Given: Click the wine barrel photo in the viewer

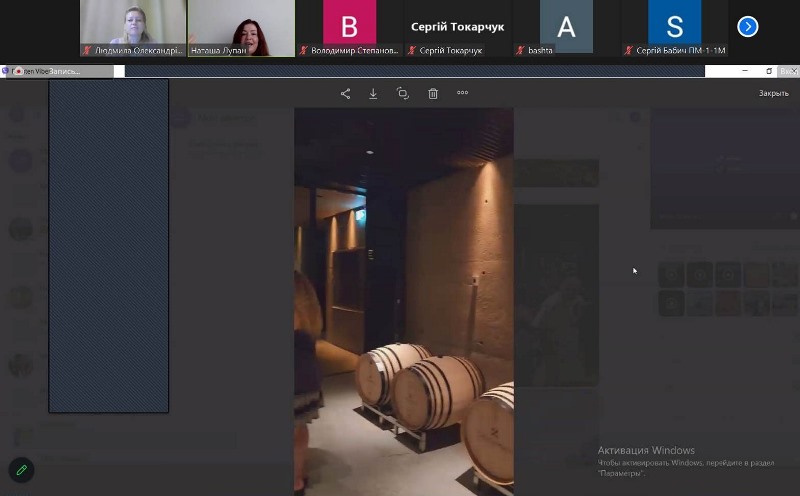Looking at the screenshot, I should tap(403, 300).
